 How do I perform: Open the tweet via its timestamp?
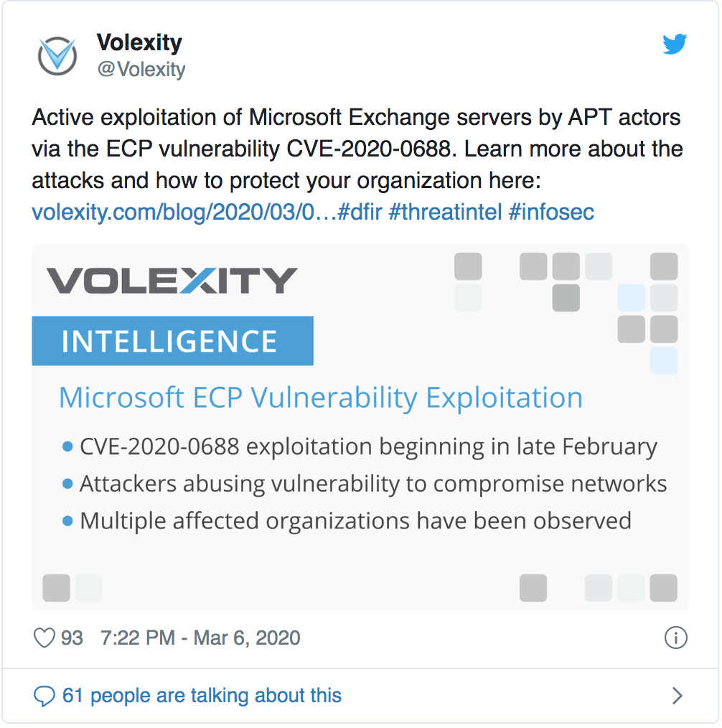[x=202, y=638]
